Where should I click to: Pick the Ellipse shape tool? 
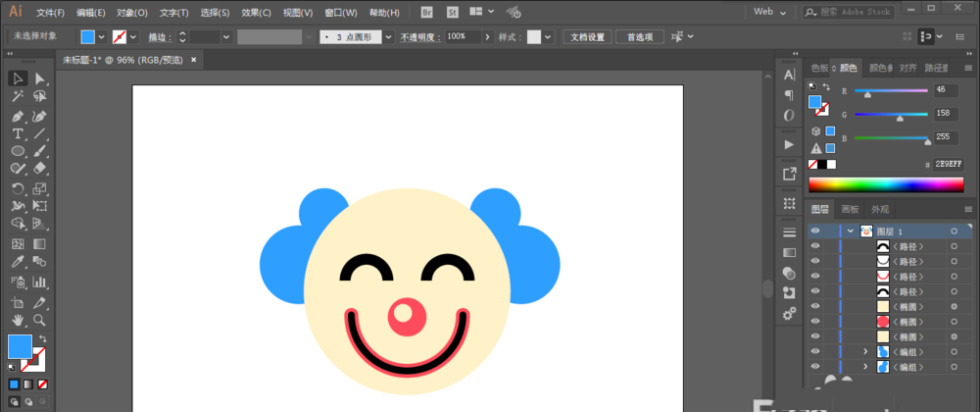(x=18, y=151)
